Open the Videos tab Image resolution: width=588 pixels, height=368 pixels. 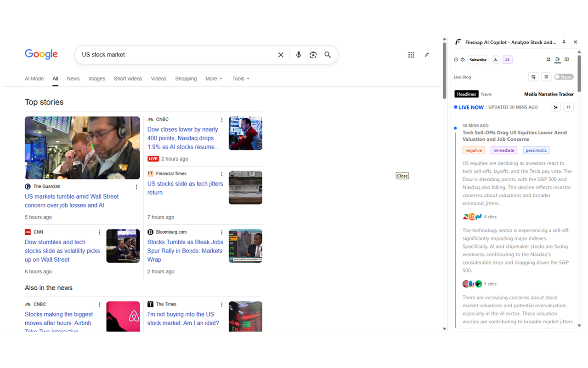[158, 79]
